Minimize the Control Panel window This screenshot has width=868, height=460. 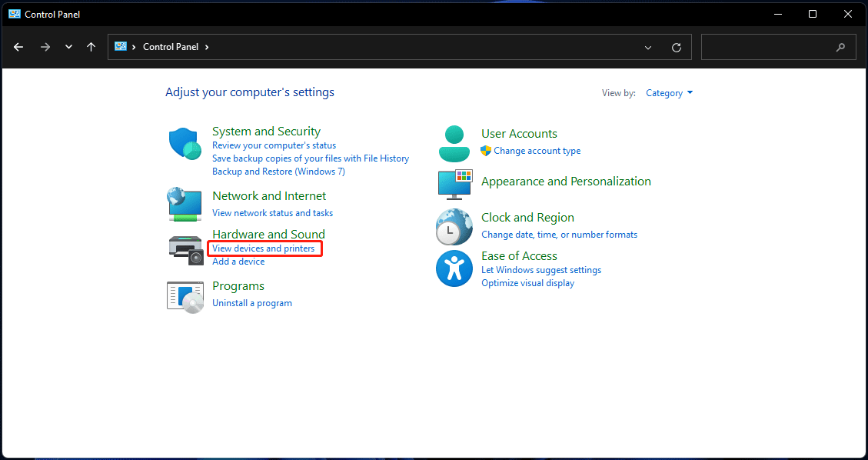tap(778, 15)
